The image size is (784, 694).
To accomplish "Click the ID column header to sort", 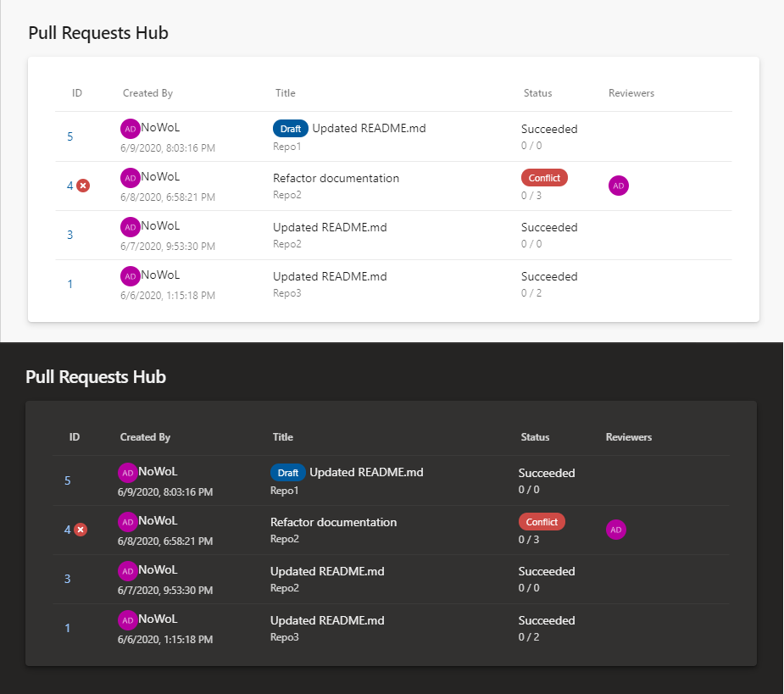I will [x=75, y=93].
